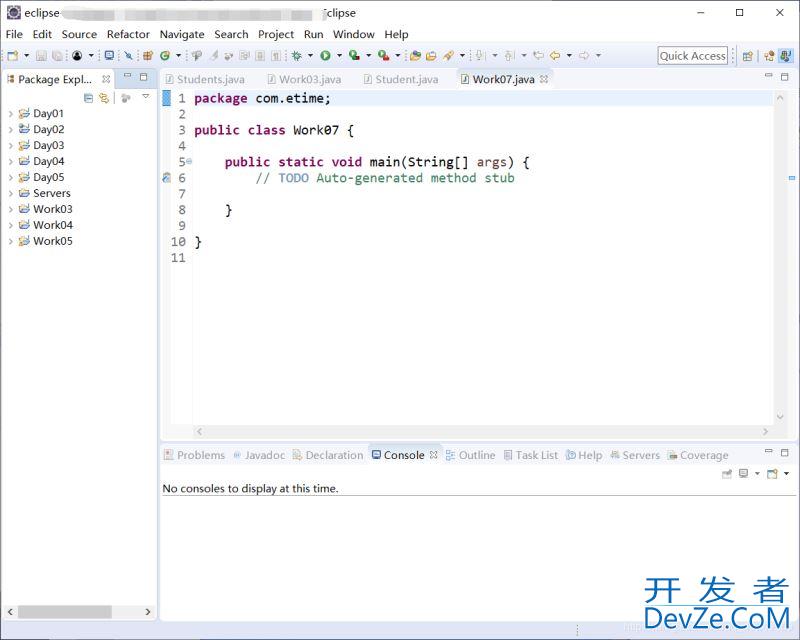800x640 pixels.
Task: Open the Navigate menu
Action: pyautogui.click(x=182, y=34)
